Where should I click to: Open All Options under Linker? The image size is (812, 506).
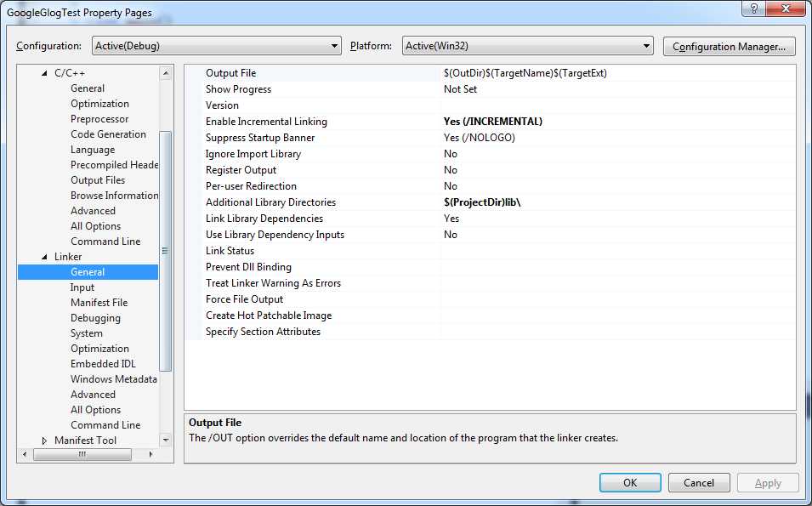(95, 410)
